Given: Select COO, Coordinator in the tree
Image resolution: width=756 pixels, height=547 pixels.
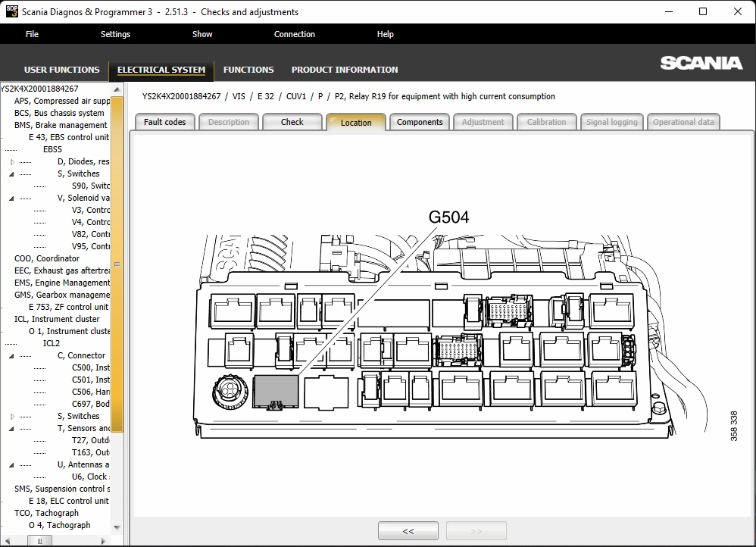Looking at the screenshot, I should pyautogui.click(x=45, y=258).
